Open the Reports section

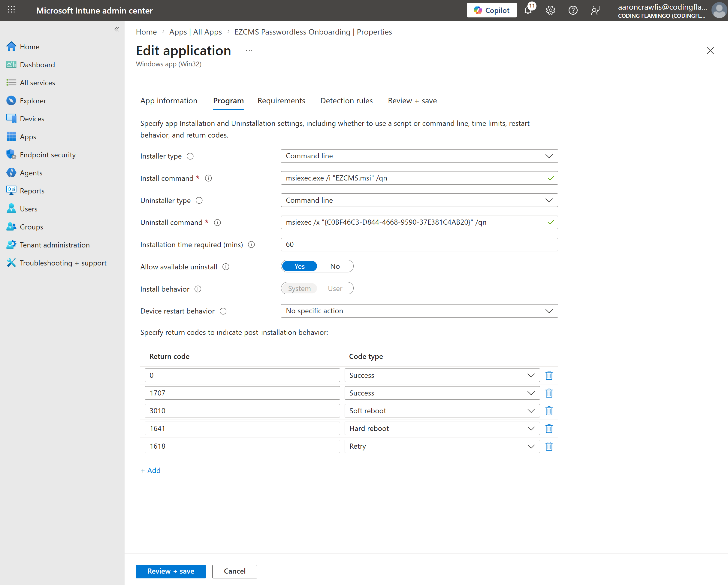[32, 190]
